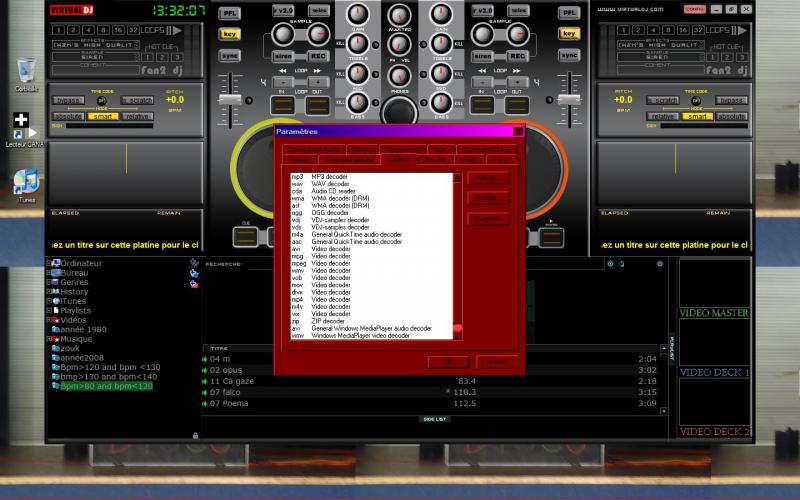Open the Bpm>120 and bpm <130 folder

pyautogui.click(x=105, y=367)
